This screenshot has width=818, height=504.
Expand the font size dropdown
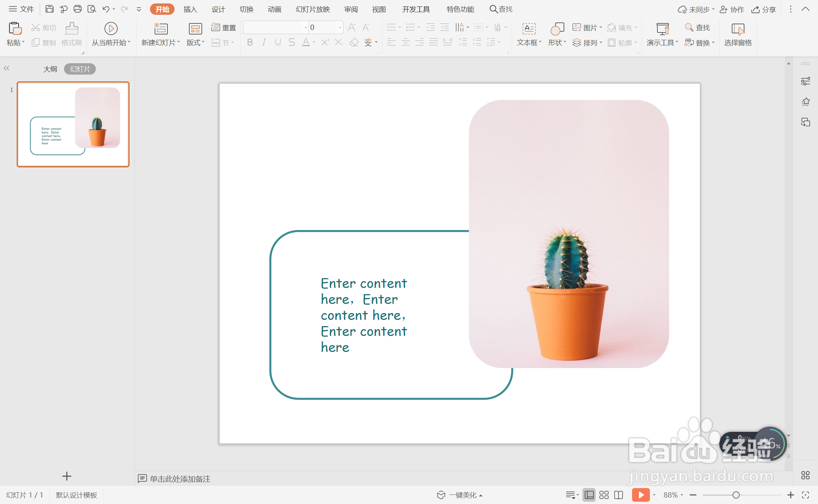click(340, 27)
